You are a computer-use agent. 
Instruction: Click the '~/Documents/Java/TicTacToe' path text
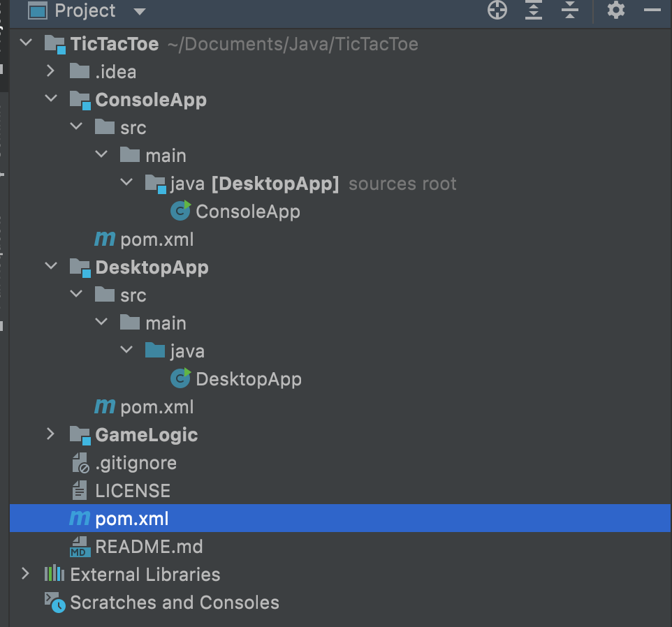point(293,44)
